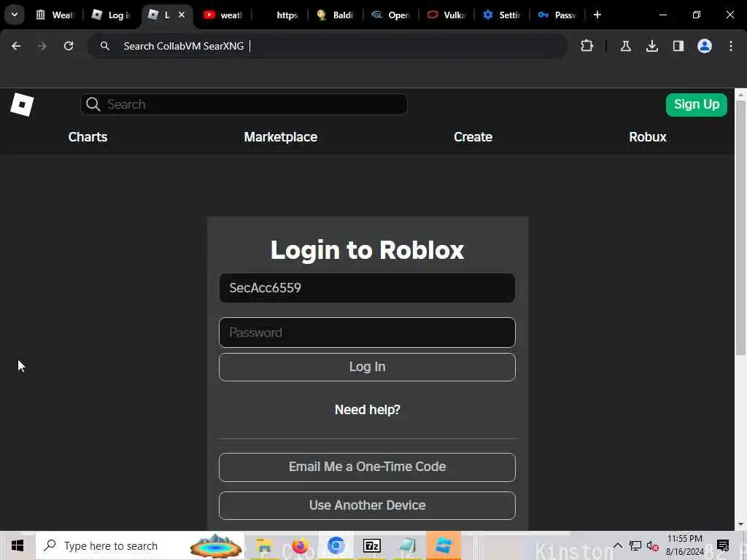
Task: Click the taskbar Type here to search box
Action: 140,545
